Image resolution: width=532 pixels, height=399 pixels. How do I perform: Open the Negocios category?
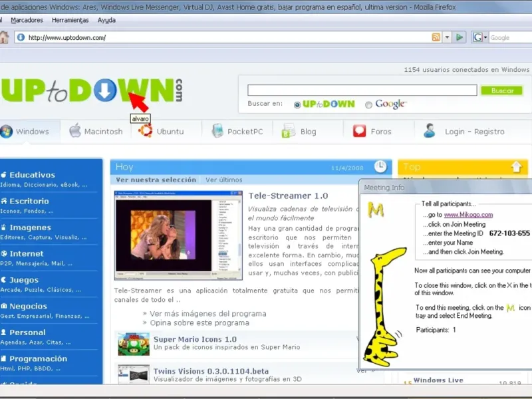pyautogui.click(x=28, y=306)
